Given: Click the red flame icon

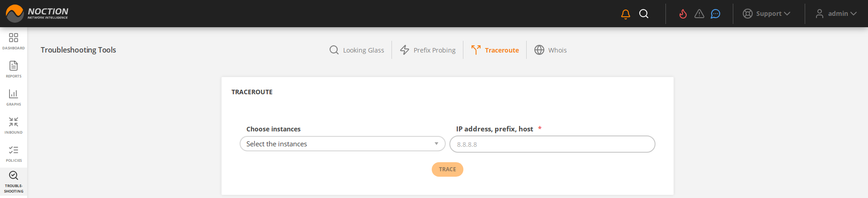Looking at the screenshot, I should [x=683, y=14].
